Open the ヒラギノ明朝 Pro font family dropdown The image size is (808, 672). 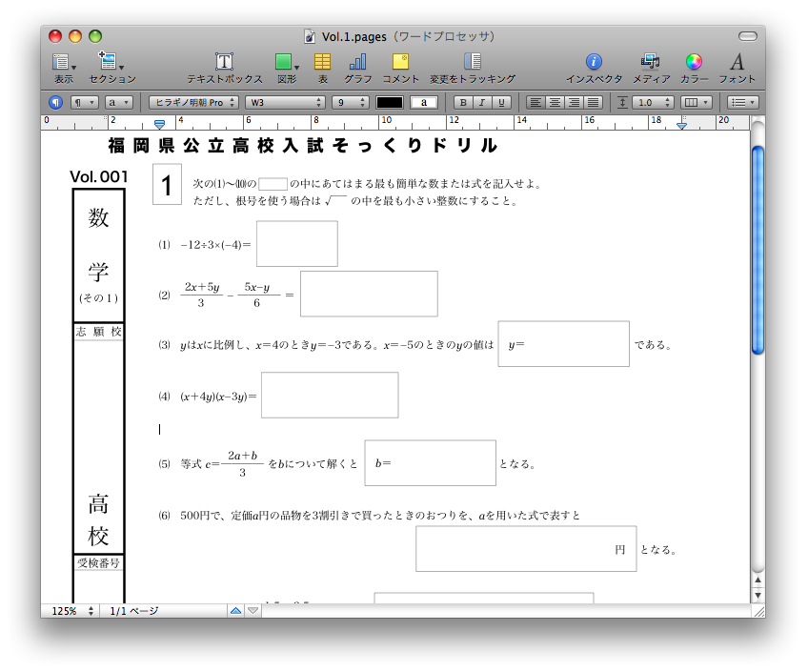193,103
